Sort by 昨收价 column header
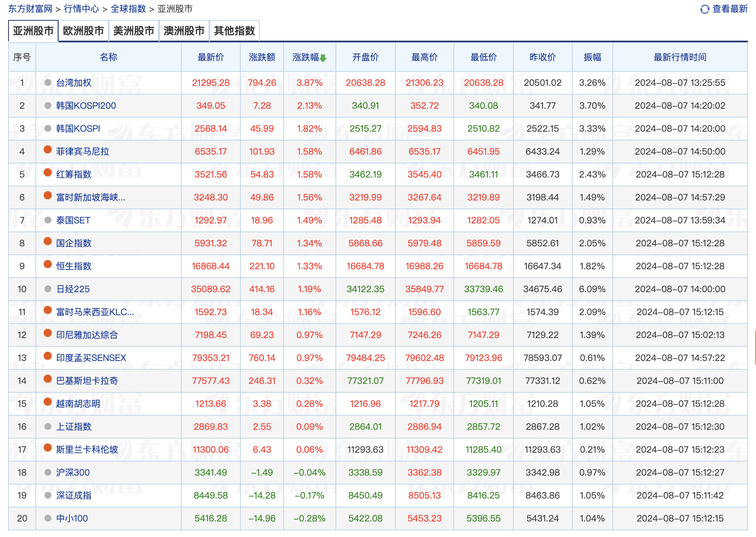The image size is (756, 537). [543, 57]
